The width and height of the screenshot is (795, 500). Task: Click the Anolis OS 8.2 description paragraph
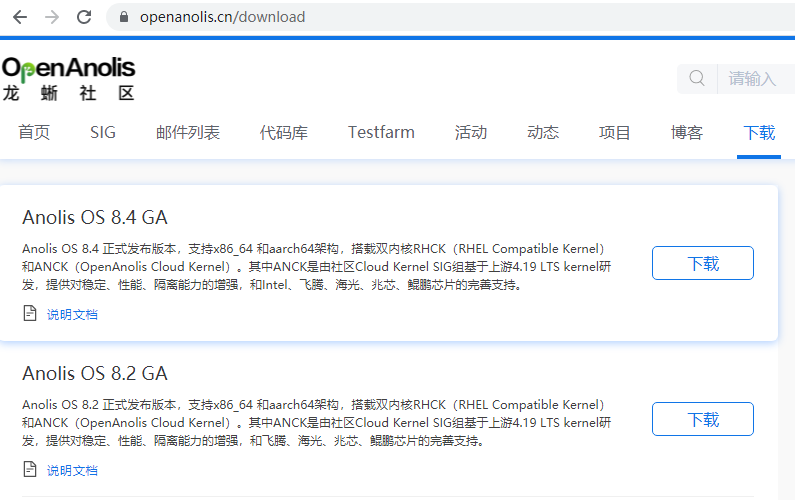[x=317, y=423]
